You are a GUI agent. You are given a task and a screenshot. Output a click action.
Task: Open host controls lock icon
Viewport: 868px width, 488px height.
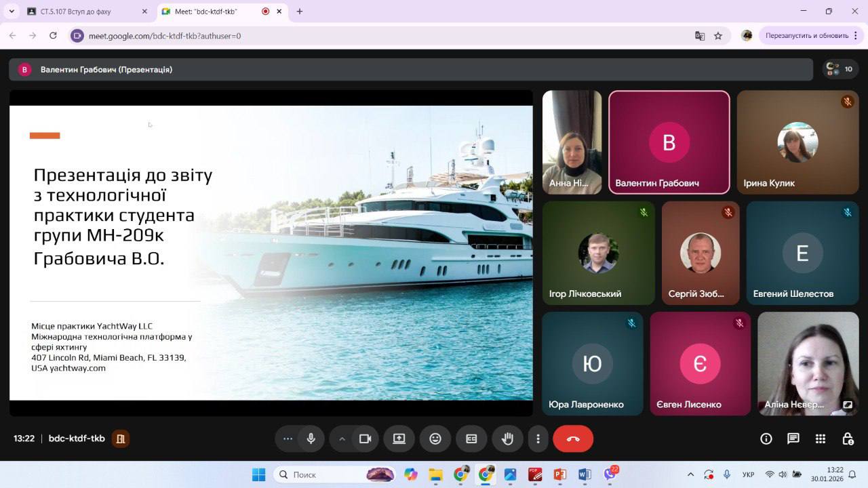[x=848, y=439]
